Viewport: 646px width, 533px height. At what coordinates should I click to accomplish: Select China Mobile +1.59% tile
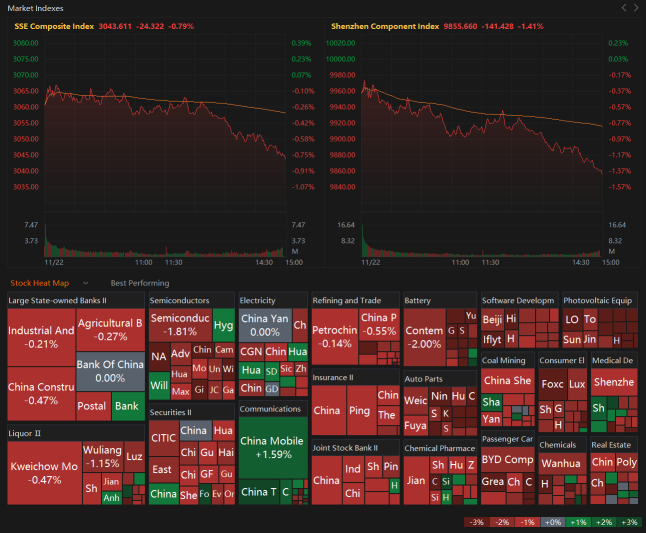tap(273, 448)
